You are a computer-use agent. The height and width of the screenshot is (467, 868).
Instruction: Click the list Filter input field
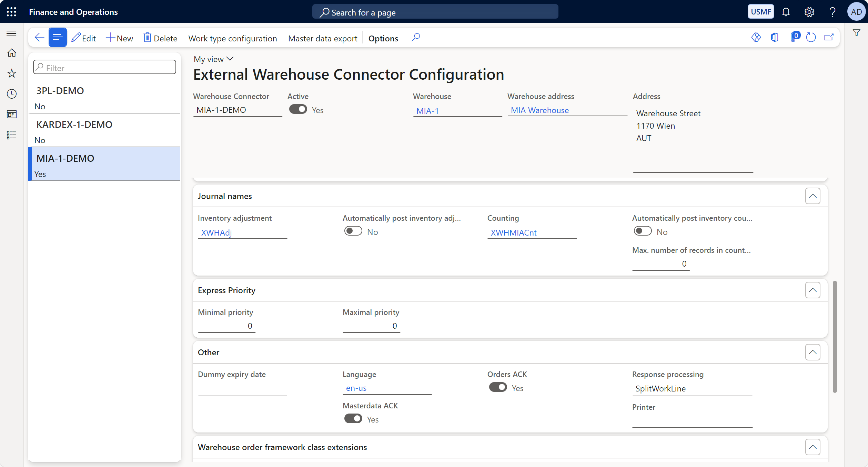click(104, 68)
